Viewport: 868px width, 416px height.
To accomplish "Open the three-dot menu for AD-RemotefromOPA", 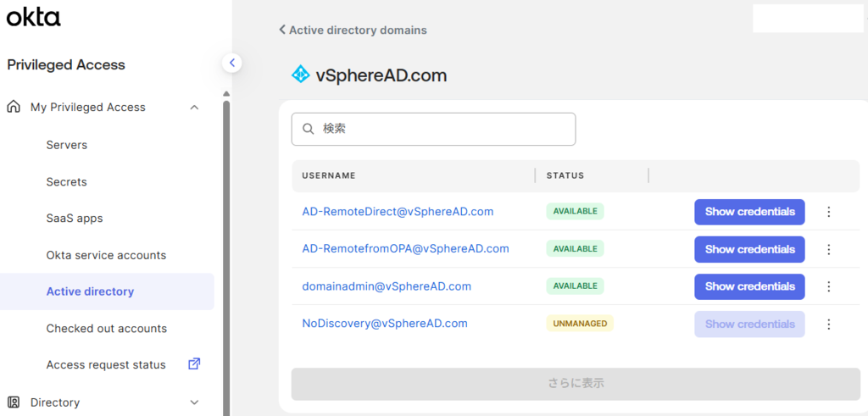I will (829, 249).
